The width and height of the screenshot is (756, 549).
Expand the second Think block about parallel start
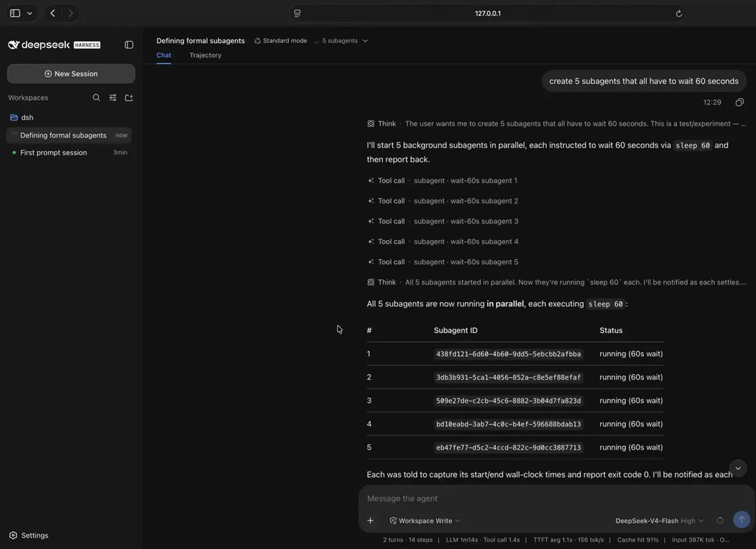coord(557,283)
